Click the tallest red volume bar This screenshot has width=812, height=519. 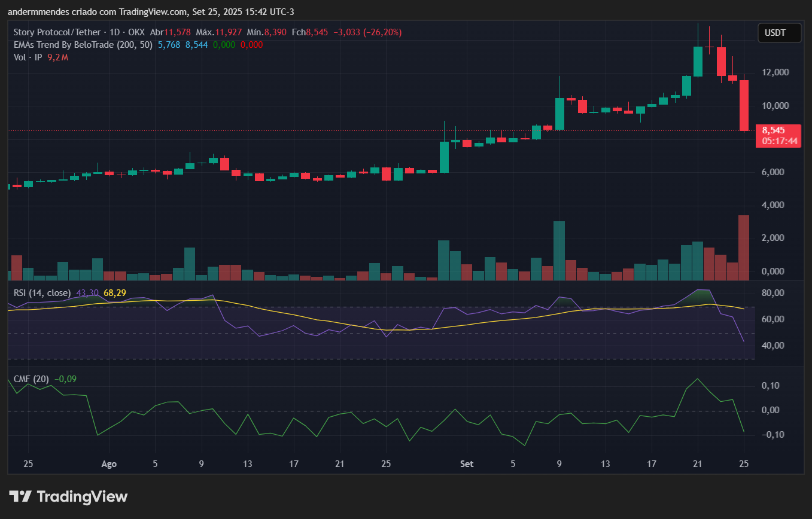744,248
